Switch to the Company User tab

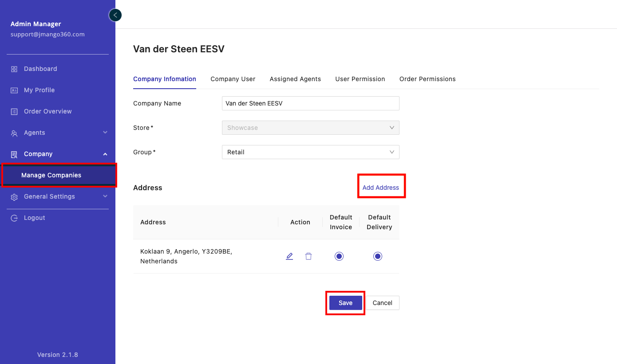233,79
